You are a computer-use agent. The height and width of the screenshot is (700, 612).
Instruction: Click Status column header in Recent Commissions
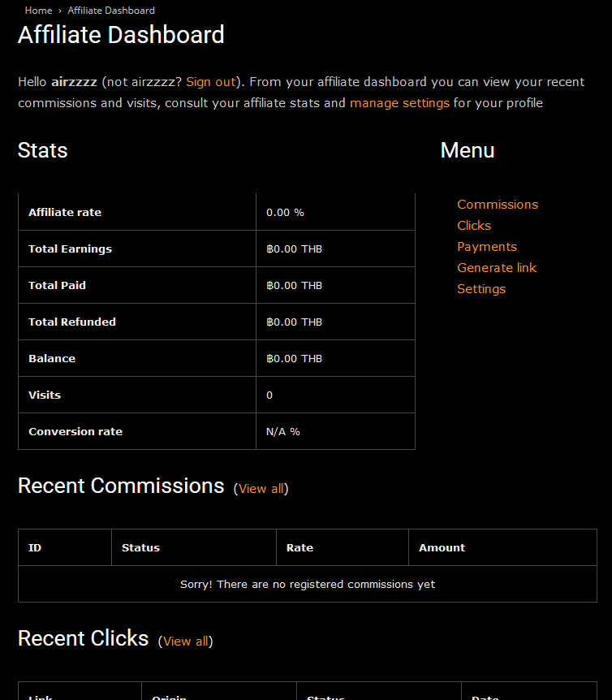tap(140, 548)
